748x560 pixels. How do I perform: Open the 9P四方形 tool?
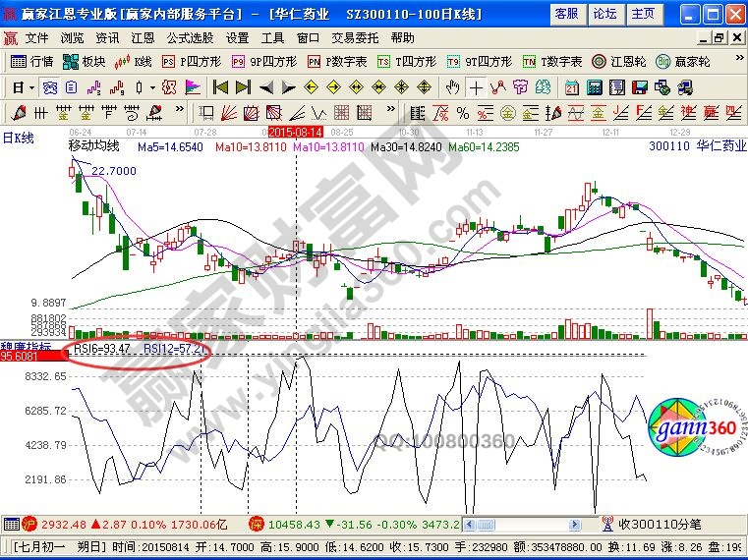264,62
